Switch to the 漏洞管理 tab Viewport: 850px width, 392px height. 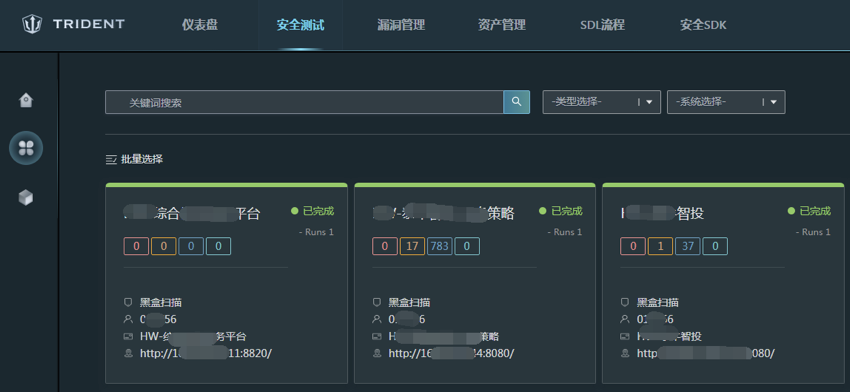click(x=401, y=25)
